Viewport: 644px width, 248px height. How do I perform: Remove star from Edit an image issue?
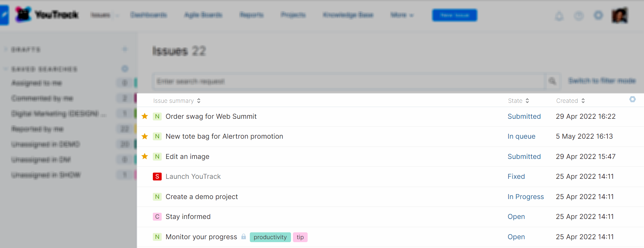pyautogui.click(x=145, y=156)
